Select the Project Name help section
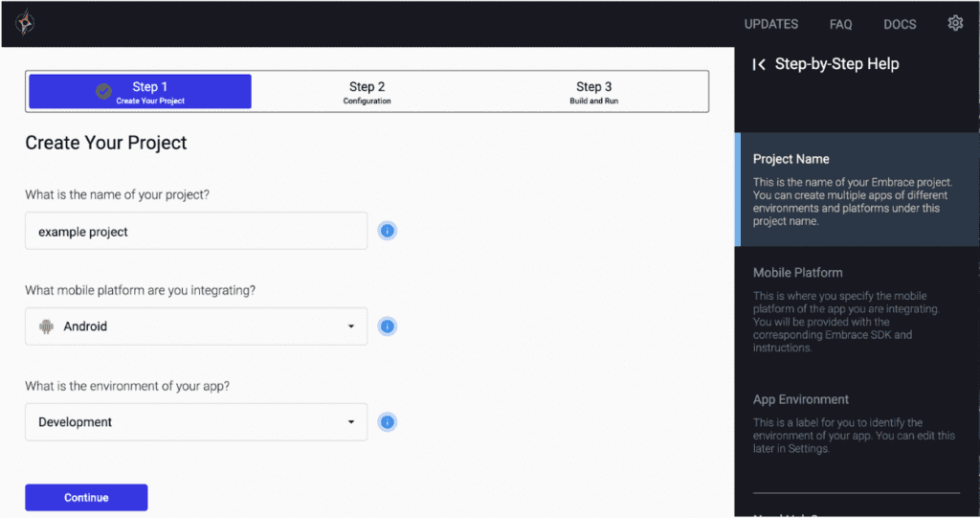The width and height of the screenshot is (980, 518). pyautogui.click(x=857, y=190)
